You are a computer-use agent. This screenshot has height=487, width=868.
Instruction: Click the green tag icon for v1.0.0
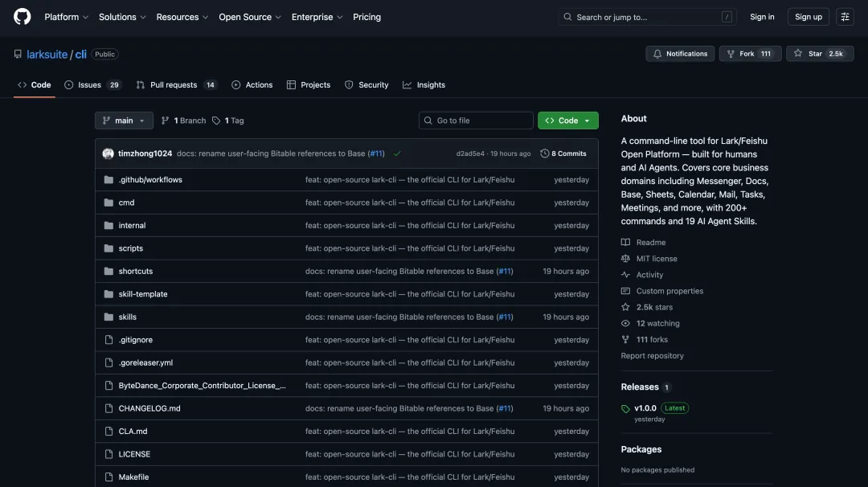(625, 409)
